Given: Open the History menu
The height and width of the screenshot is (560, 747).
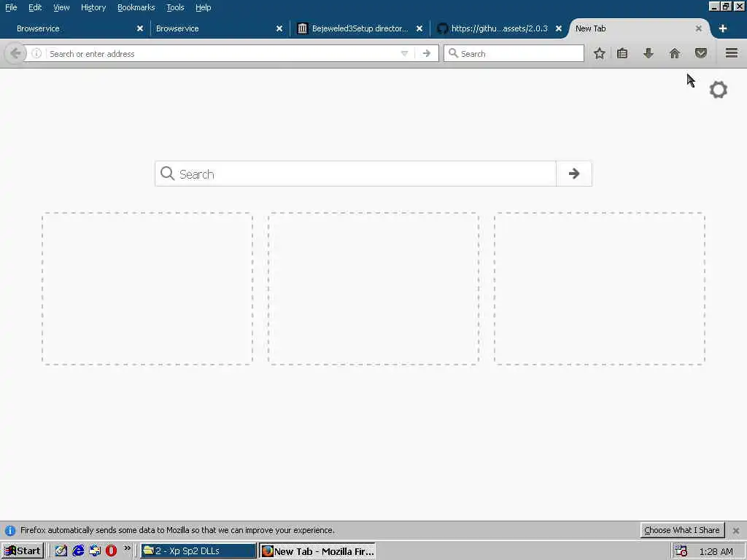Looking at the screenshot, I should tap(93, 7).
